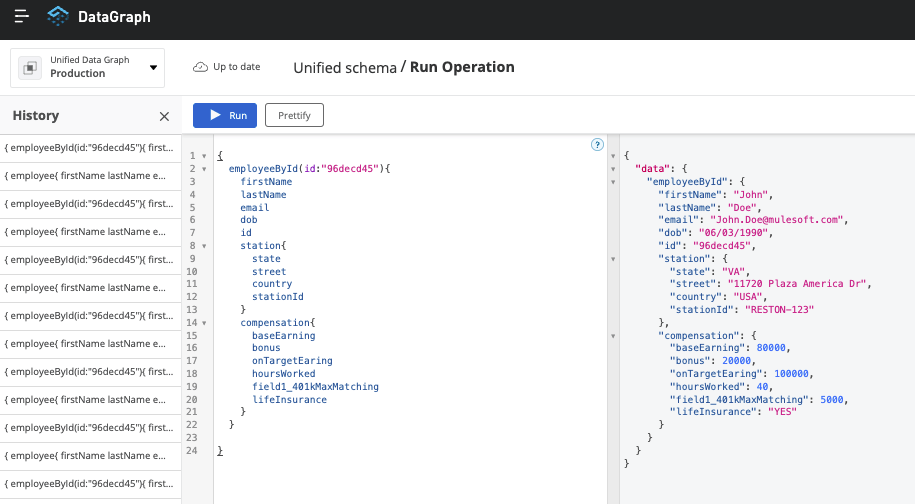Click the lifeInsurance field on line 20
This screenshot has width=915, height=504.
289,400
